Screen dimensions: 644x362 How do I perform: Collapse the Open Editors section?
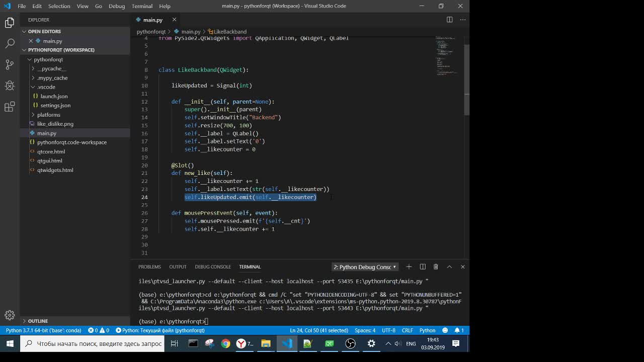pyautogui.click(x=75, y=31)
